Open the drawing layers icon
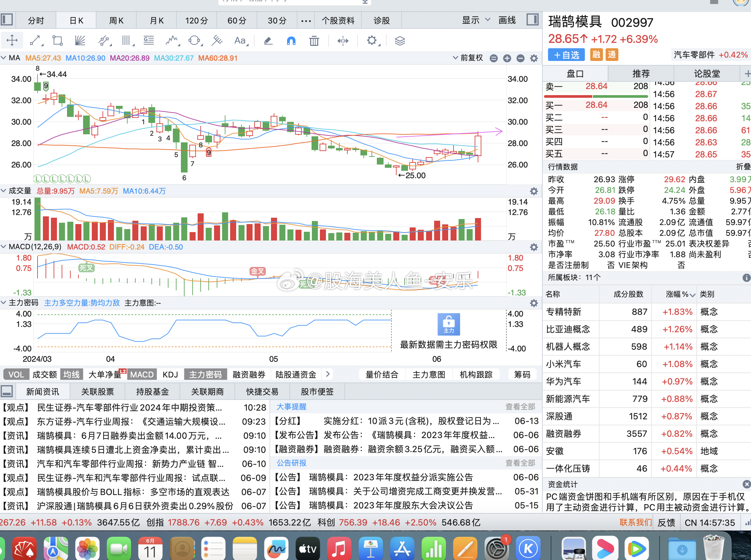 click(x=400, y=41)
